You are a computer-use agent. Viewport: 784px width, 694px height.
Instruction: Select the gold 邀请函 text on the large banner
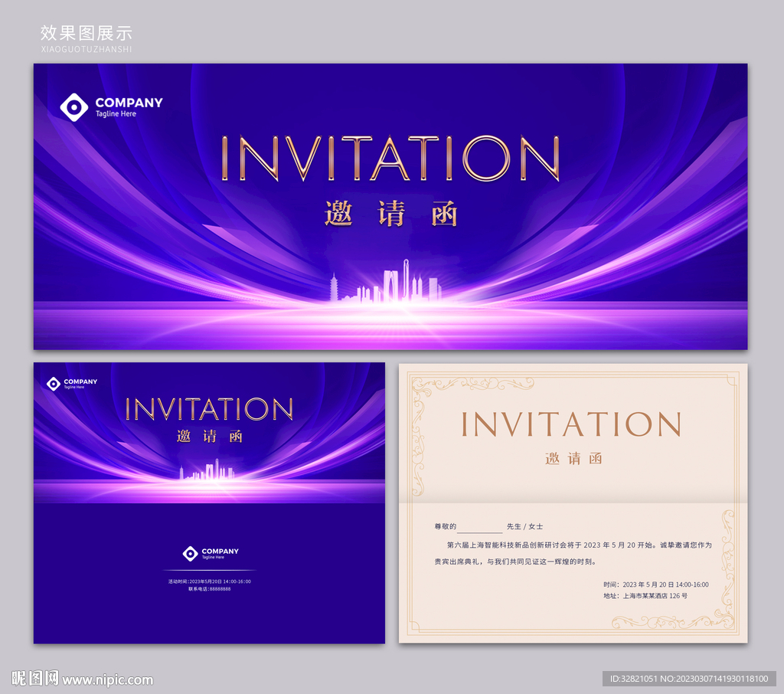pos(390,214)
